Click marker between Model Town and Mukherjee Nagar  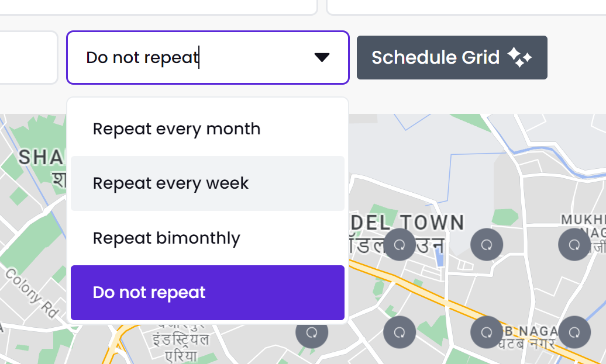[487, 244]
